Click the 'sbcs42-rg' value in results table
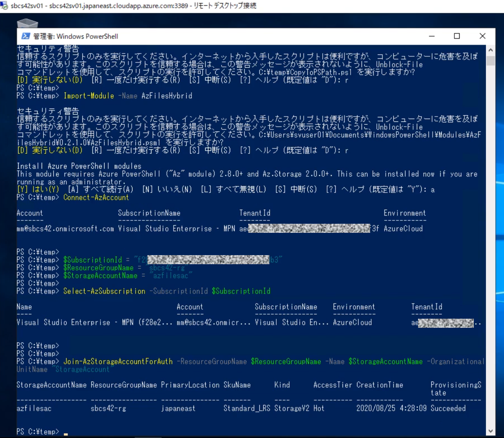Screen dimensions: 504x438 [x=108, y=408]
